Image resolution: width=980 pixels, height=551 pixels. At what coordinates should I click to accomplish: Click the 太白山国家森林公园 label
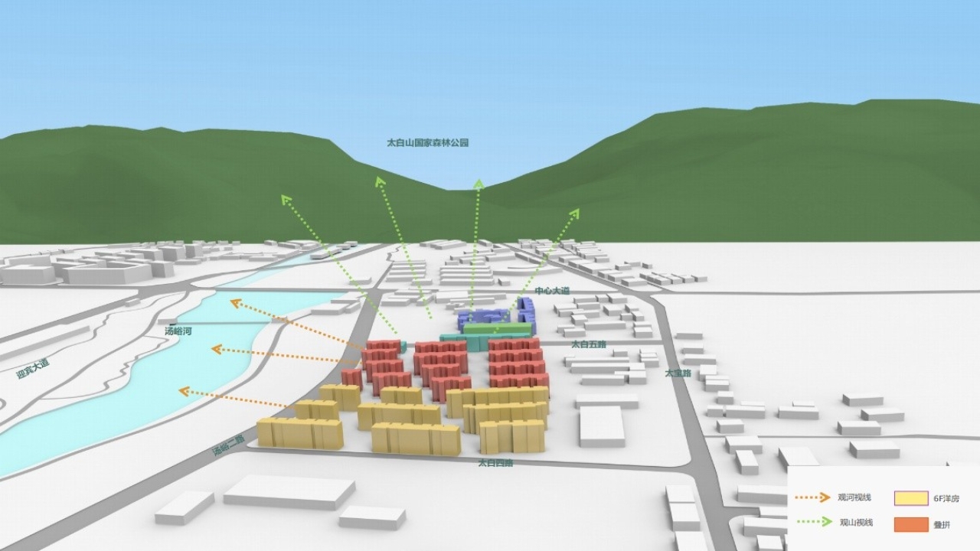point(427,143)
